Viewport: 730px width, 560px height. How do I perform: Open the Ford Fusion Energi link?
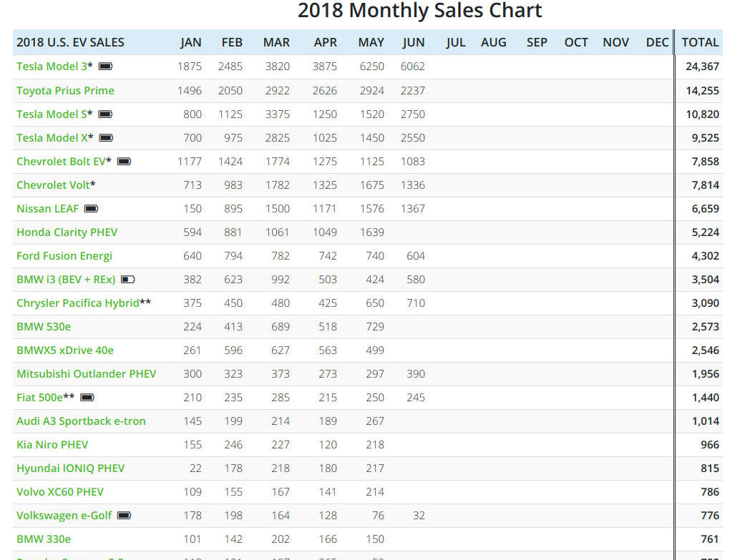point(64,256)
